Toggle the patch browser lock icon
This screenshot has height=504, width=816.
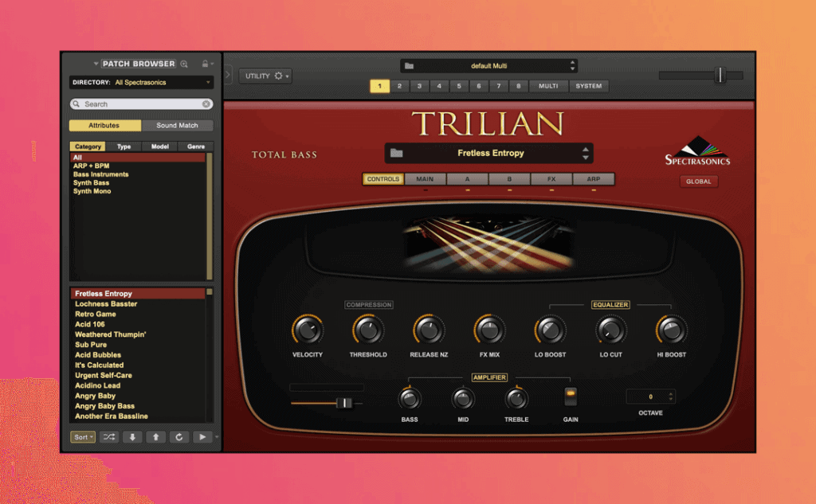205,64
